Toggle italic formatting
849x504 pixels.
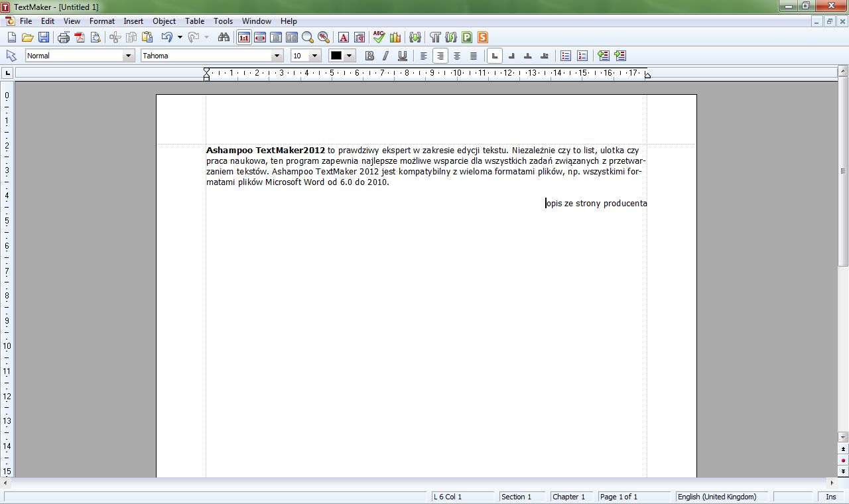point(386,56)
